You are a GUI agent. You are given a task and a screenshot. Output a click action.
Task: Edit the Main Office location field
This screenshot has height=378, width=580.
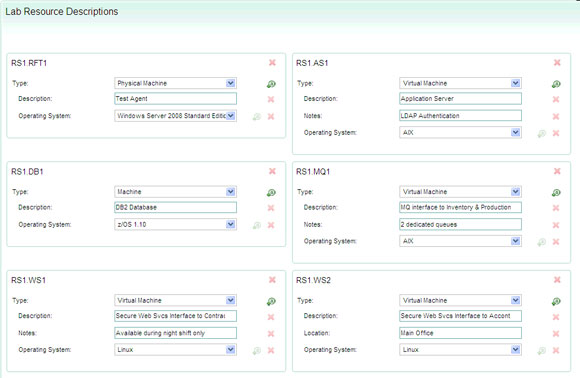pos(461,333)
